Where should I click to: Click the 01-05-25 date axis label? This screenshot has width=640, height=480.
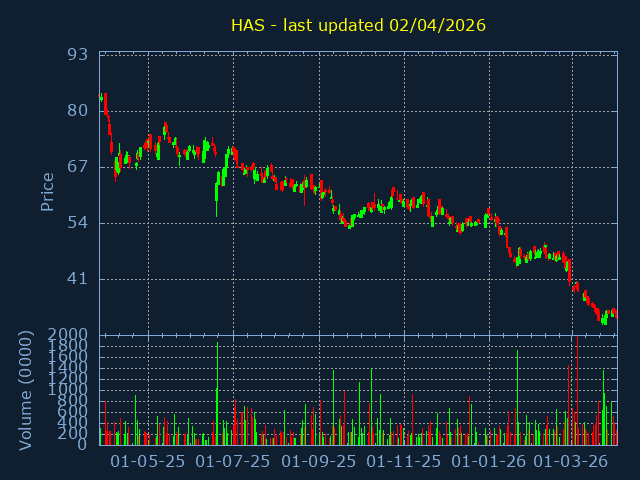148,462
